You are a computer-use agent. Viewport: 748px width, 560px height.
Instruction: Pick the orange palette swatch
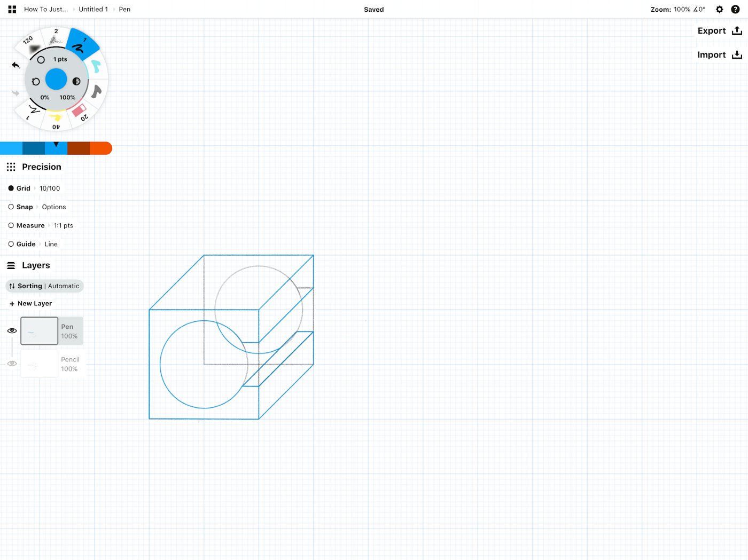[100, 148]
